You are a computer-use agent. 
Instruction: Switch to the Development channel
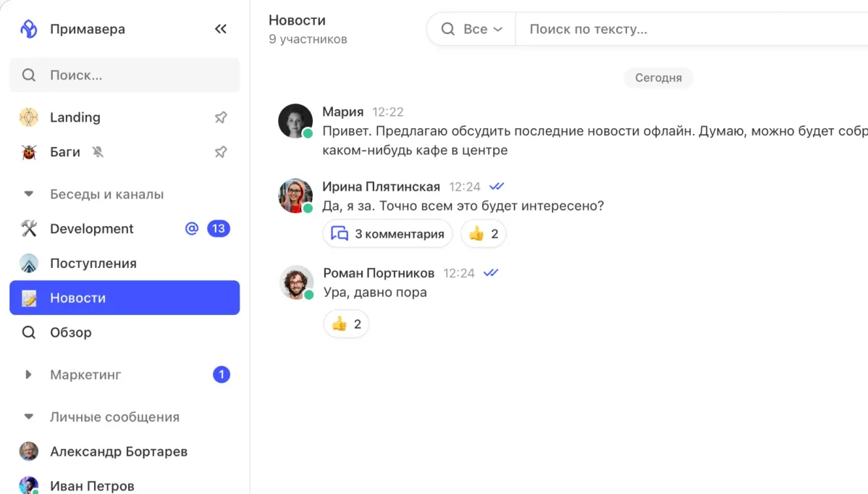pyautogui.click(x=92, y=228)
